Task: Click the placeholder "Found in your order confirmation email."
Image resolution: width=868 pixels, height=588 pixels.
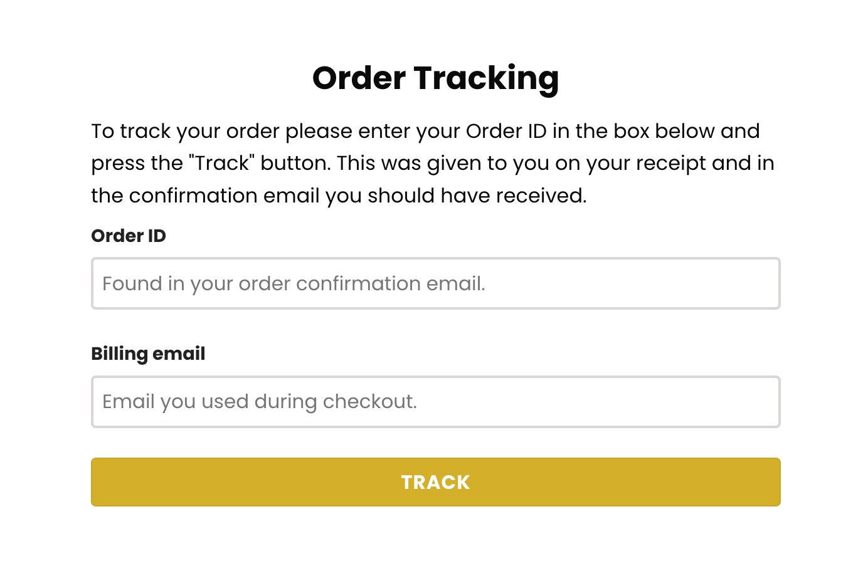Action: tap(294, 284)
